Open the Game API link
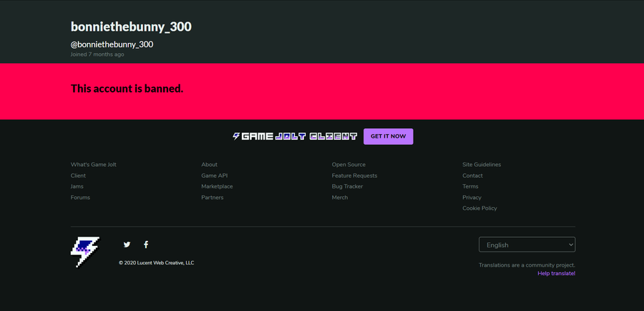Screen dimensions: 644x311 pyautogui.click(x=215, y=176)
